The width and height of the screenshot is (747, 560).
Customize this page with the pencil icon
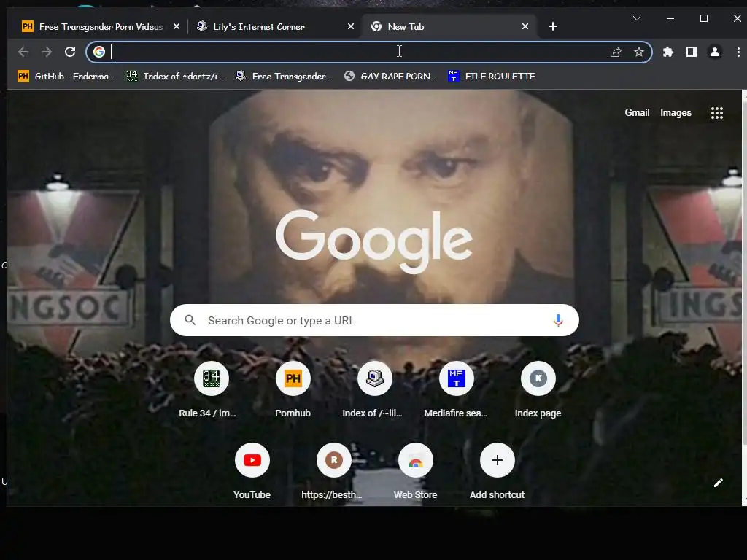(x=719, y=483)
